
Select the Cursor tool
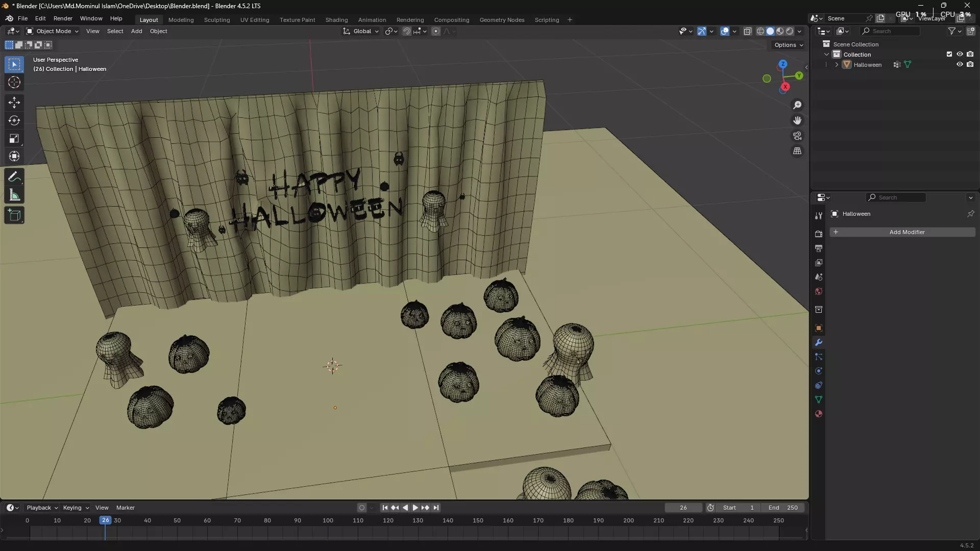14,82
